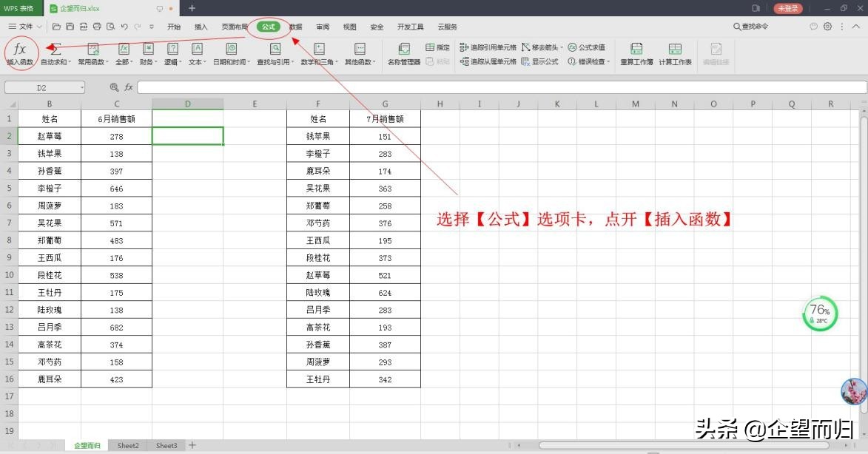Click 计算工作表 calculate sheet

pyautogui.click(x=675, y=54)
